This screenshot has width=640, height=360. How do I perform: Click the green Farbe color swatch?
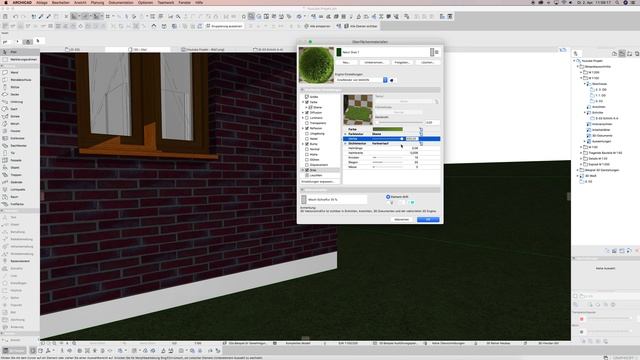387,129
